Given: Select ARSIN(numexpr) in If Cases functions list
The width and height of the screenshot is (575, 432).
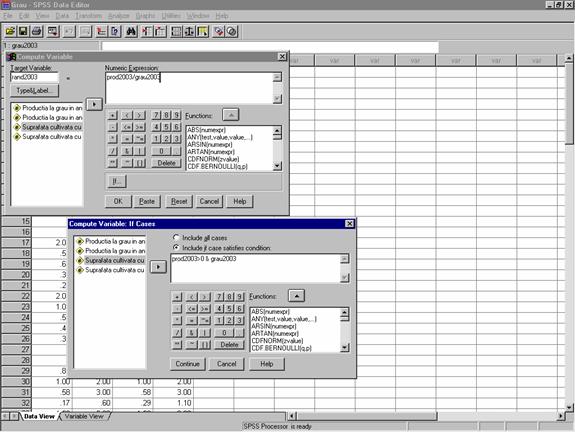Looking at the screenshot, I should pos(274,326).
